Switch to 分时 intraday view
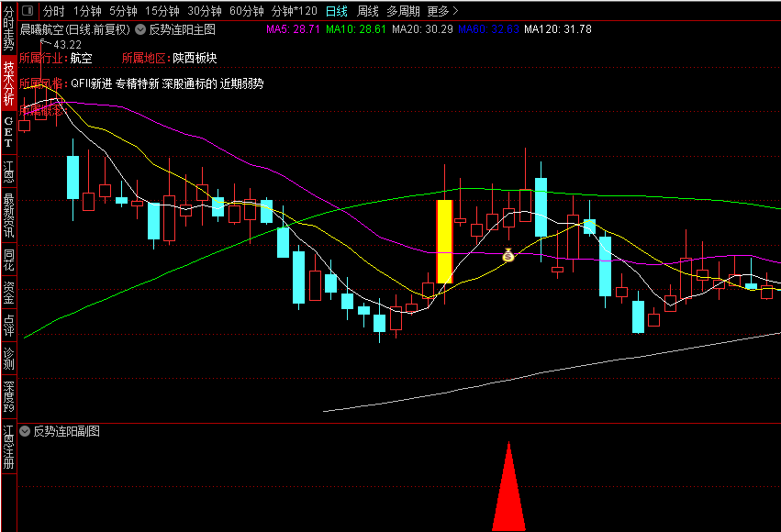 point(54,10)
